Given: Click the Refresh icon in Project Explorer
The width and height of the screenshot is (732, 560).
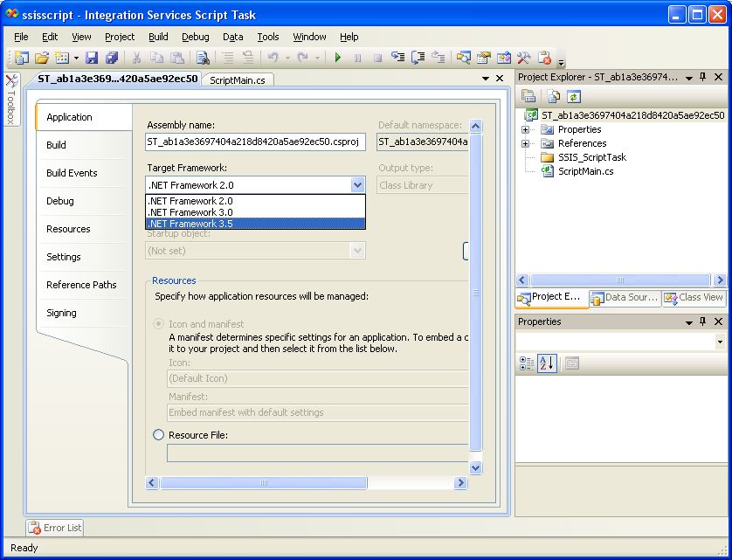Looking at the screenshot, I should [573, 97].
